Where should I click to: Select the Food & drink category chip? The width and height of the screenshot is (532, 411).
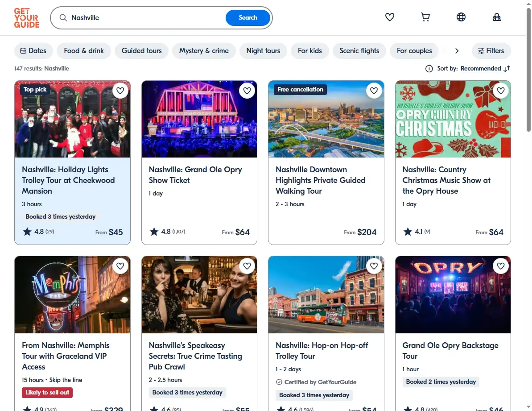(84, 51)
